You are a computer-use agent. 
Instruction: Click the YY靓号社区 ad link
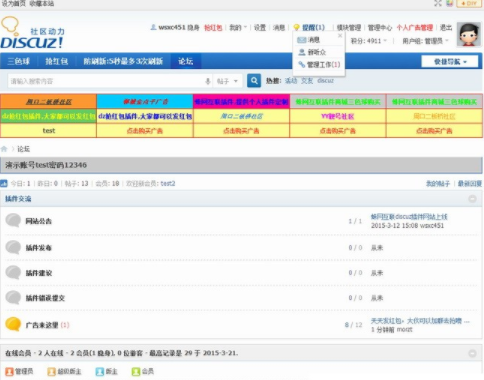click(337, 116)
